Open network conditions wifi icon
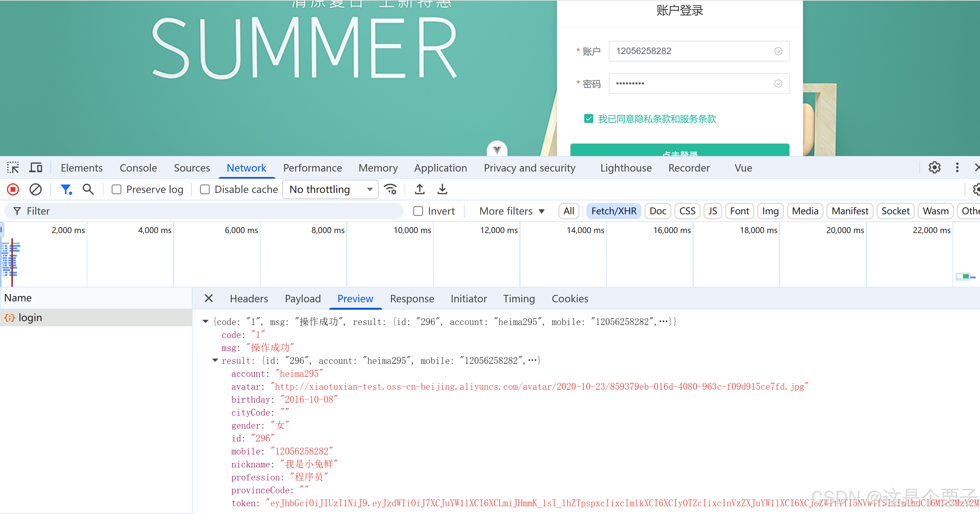The width and height of the screenshot is (980, 514). [x=390, y=189]
